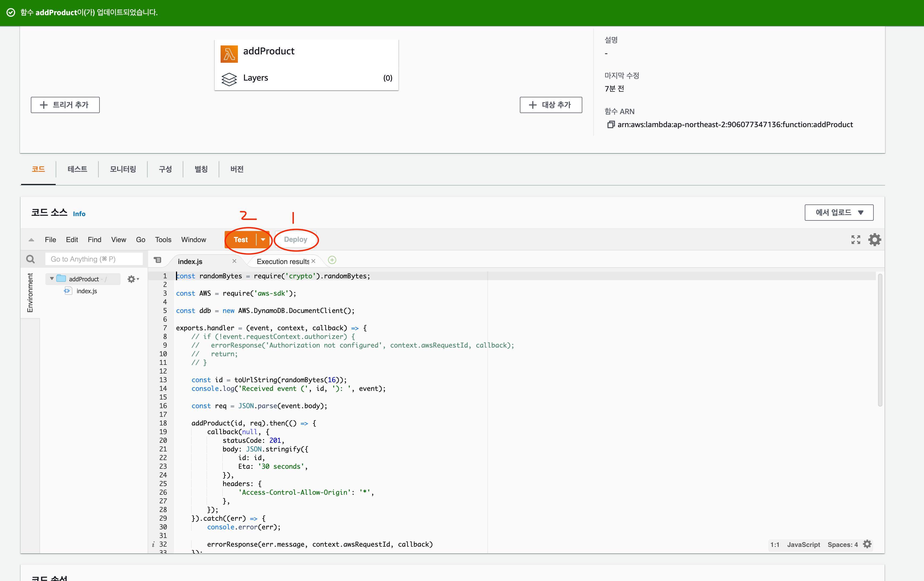Switch to the 테스트 tab

[x=77, y=169]
